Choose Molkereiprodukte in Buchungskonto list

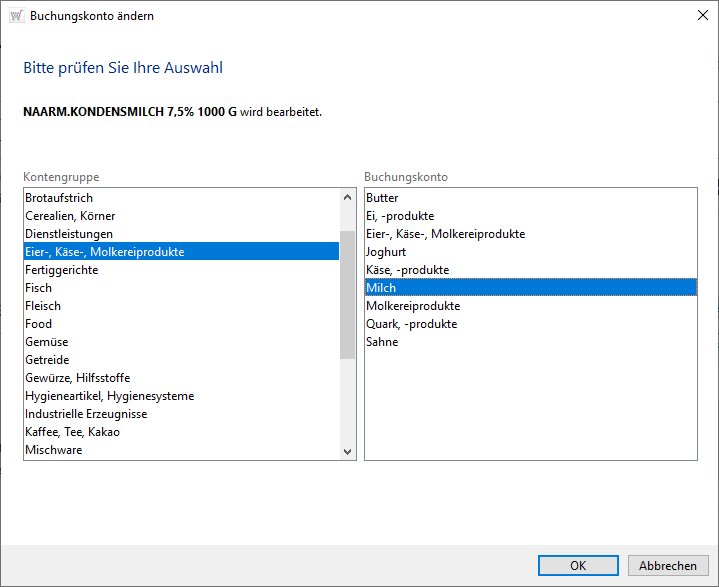click(413, 306)
